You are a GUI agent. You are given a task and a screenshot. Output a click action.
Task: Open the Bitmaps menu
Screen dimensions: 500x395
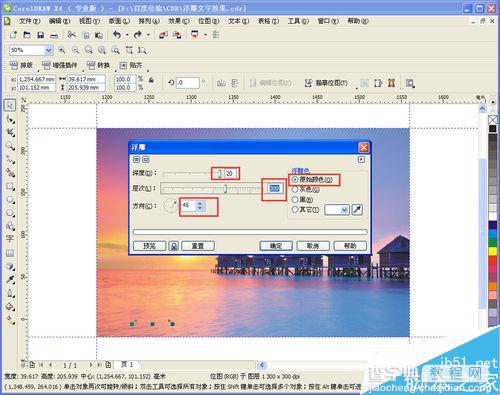pyautogui.click(x=209, y=21)
